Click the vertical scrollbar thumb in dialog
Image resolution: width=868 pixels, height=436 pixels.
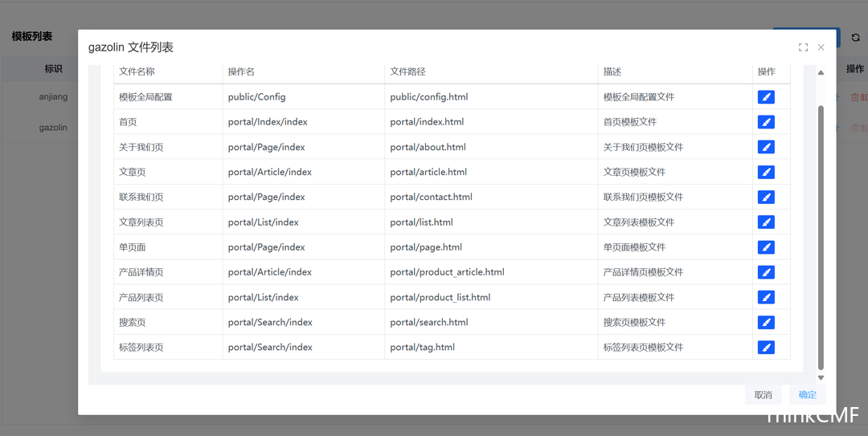click(821, 238)
